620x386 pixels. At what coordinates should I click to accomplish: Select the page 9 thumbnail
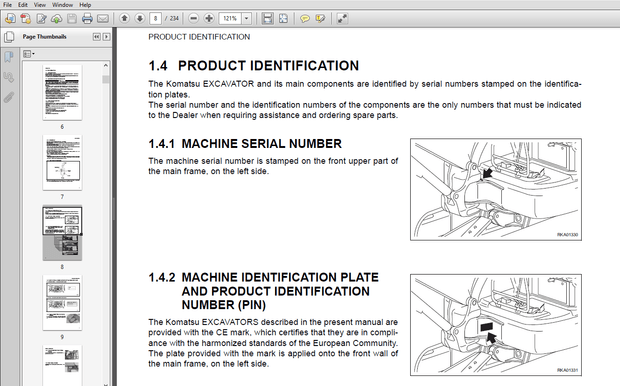pos(62,303)
